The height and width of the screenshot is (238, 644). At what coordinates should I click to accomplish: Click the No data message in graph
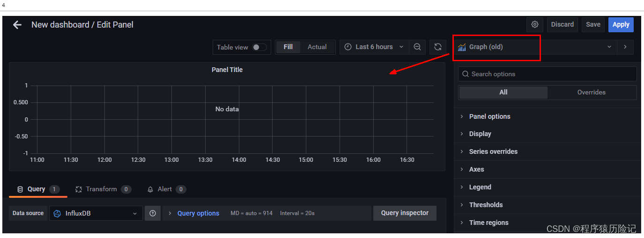pos(227,109)
